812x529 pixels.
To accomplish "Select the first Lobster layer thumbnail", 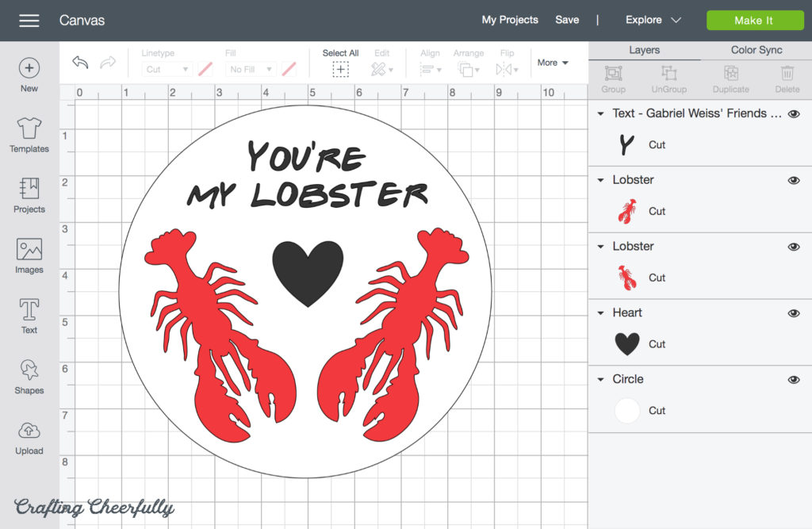I will coord(627,211).
